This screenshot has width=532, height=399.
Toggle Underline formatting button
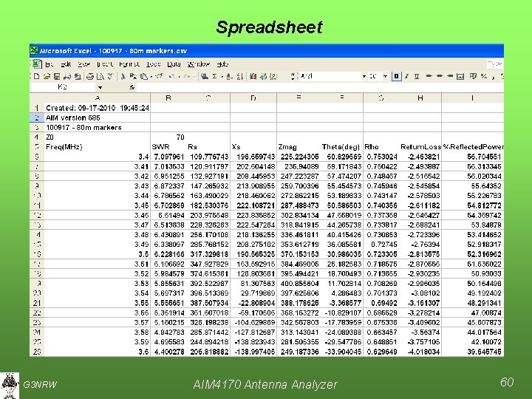[417, 76]
